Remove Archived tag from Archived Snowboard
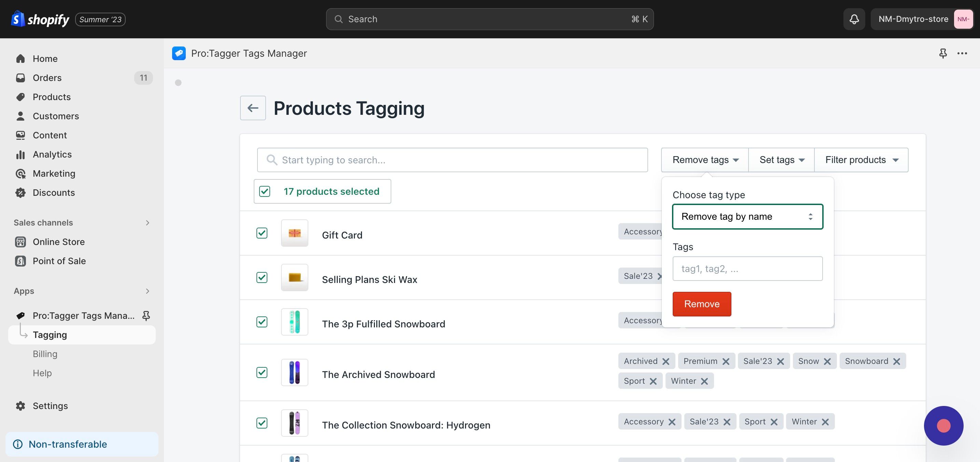 666,361
